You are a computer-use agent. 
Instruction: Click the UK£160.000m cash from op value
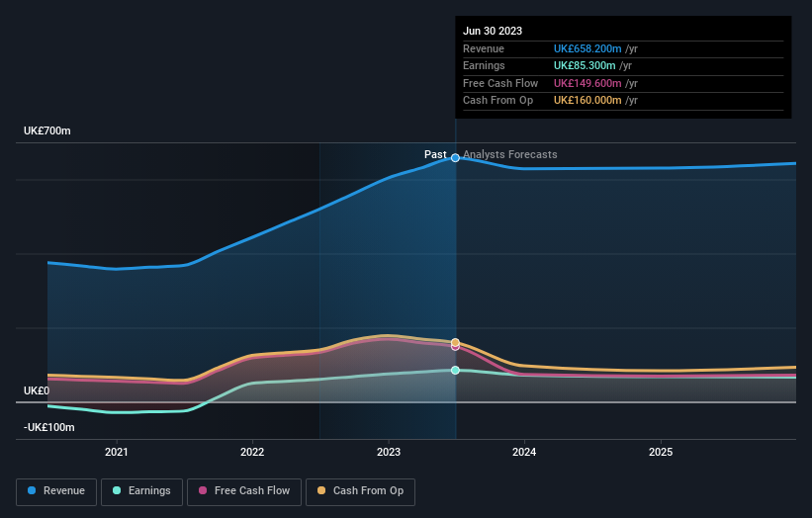click(x=587, y=101)
